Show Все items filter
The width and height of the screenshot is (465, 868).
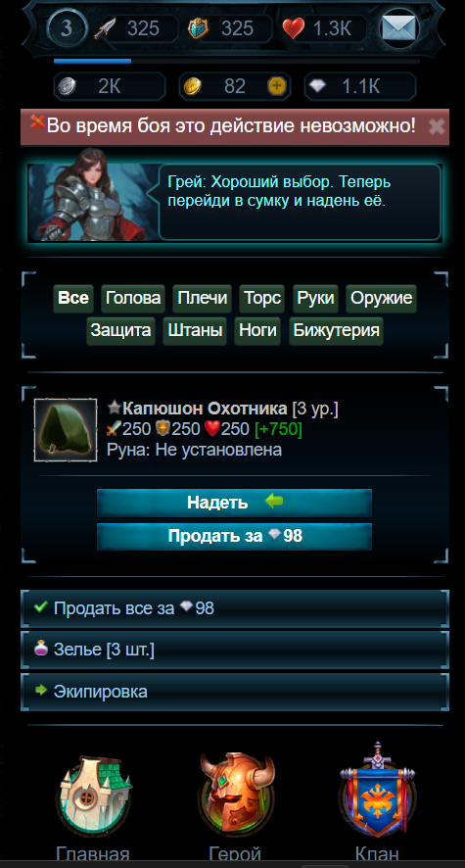pos(73,299)
